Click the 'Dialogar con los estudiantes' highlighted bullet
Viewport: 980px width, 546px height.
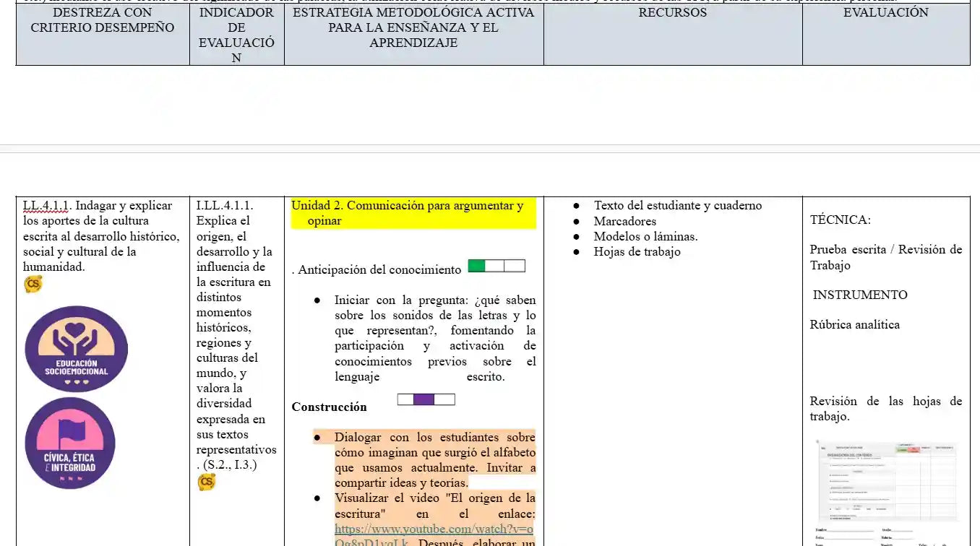434,459
